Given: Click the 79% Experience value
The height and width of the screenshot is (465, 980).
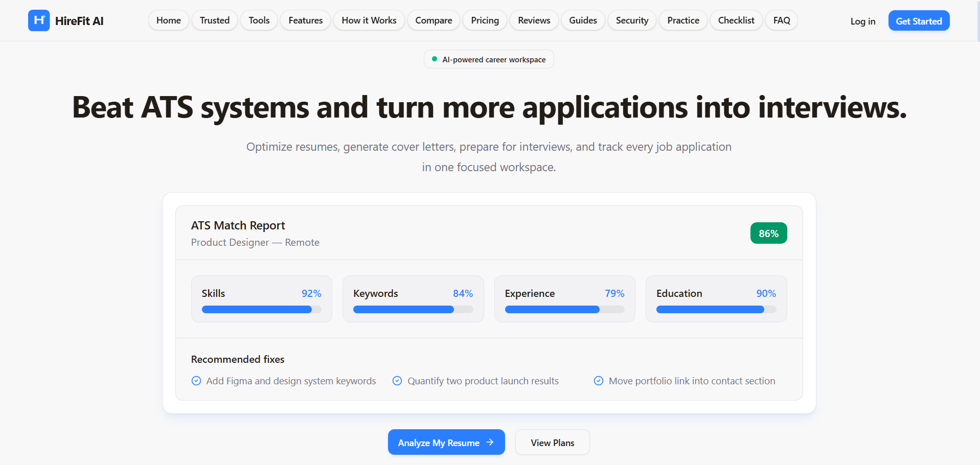Looking at the screenshot, I should click(614, 293).
